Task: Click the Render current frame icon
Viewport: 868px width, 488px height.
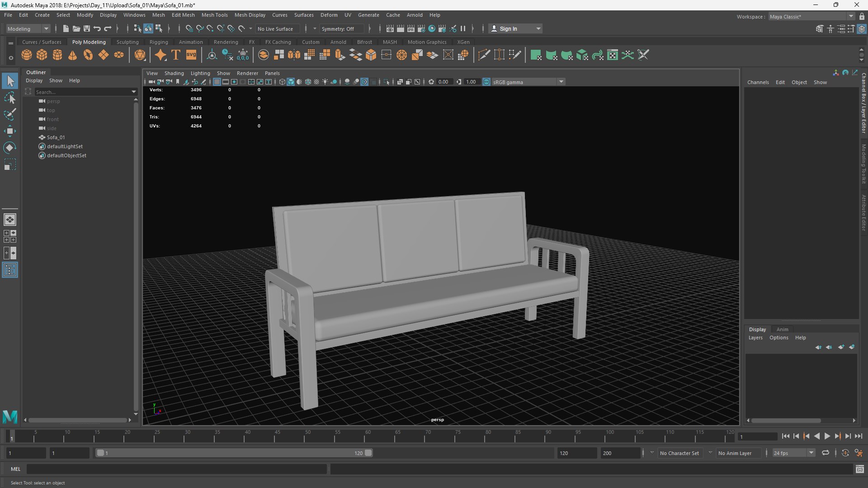Action: tap(401, 28)
